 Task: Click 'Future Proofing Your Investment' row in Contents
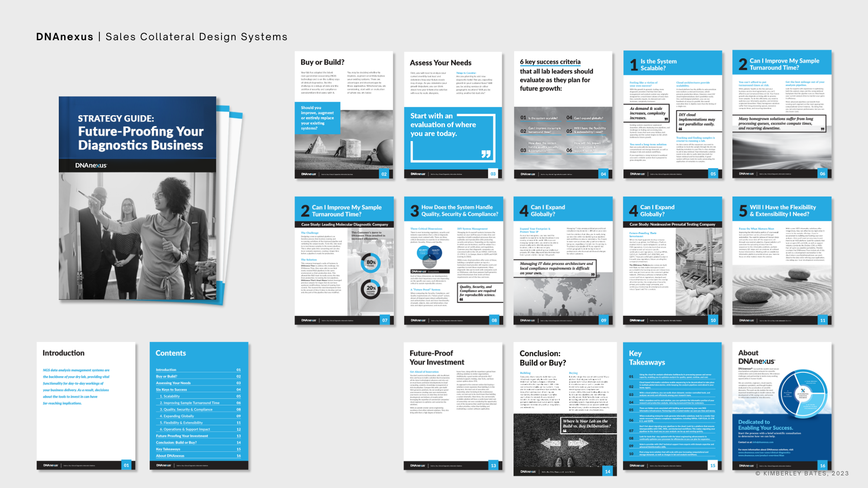[198, 436]
